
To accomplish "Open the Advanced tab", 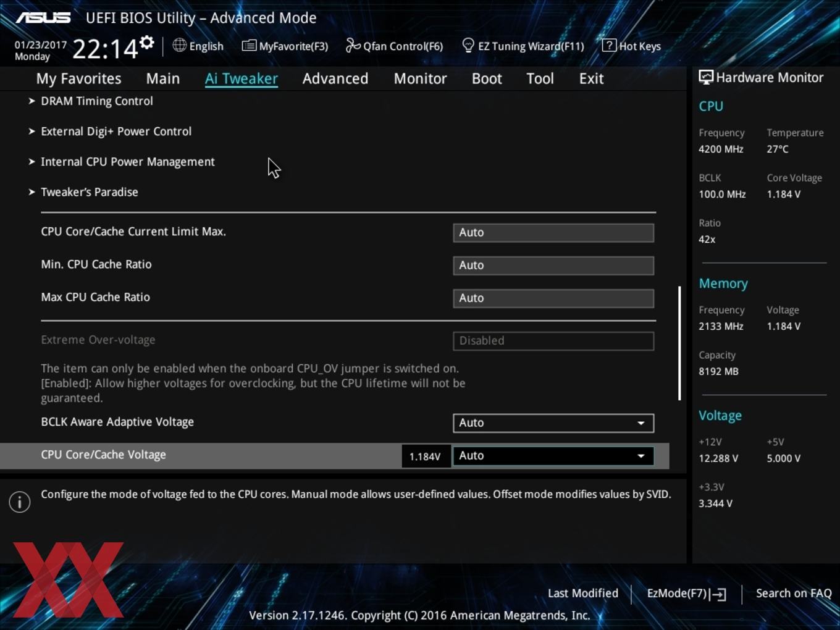I will pos(335,78).
